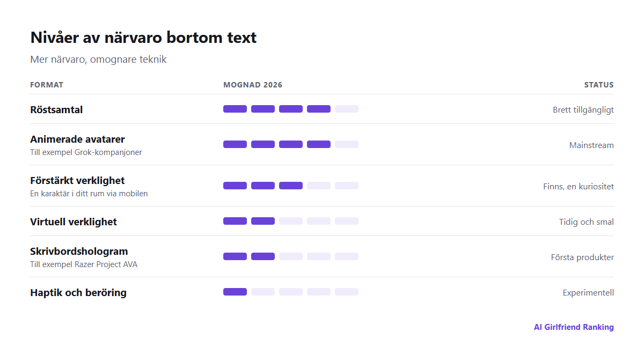
Task: Click the fifth empty segment in Röstsamtal's maturity bar
Action: [347, 109]
